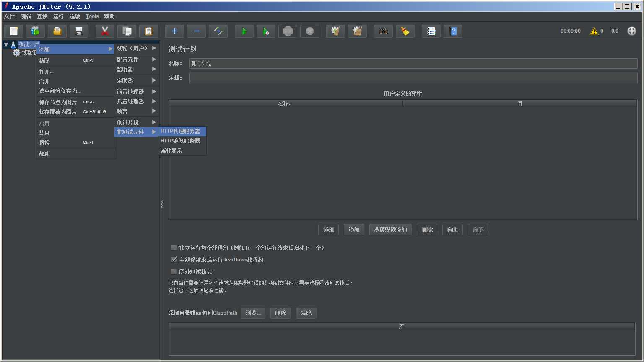Click the Toggle enable/disable icon
The width and height of the screenshot is (644, 362).
point(218,31)
